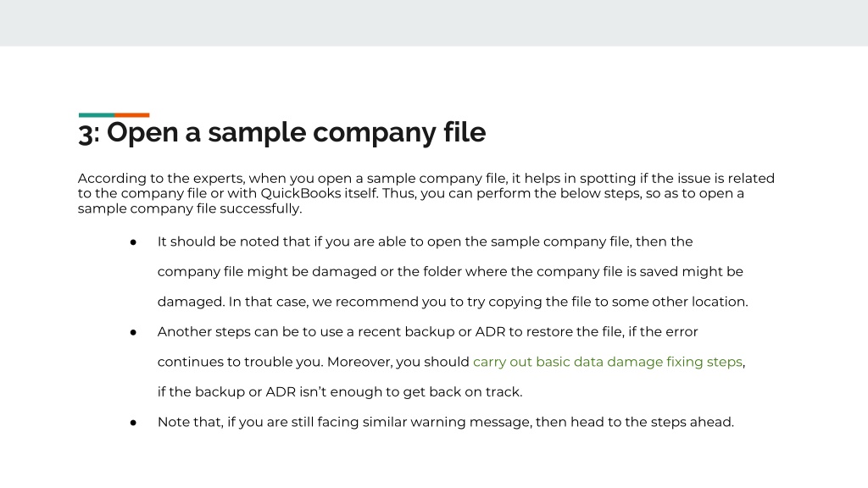
Task: Click the line 'Another steps can be to use a recent backup'
Action: [428, 332]
